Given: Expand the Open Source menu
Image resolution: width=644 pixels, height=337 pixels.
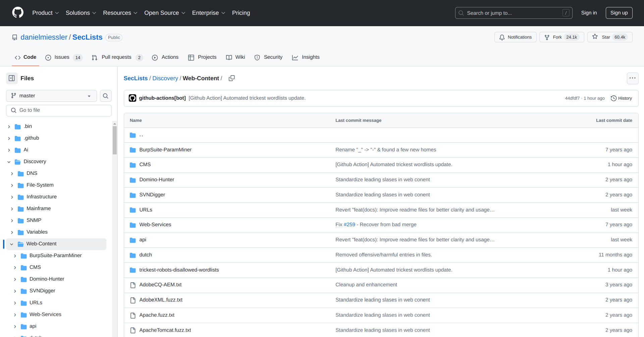Looking at the screenshot, I should tap(165, 13).
